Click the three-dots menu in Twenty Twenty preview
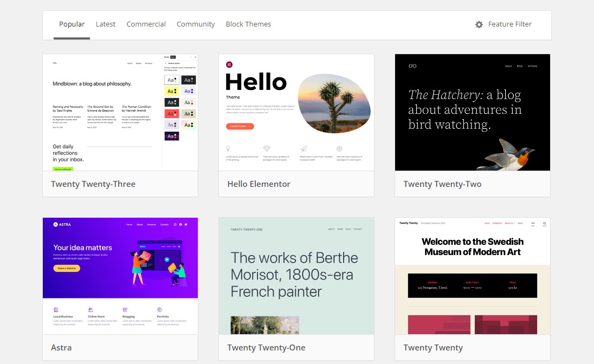This screenshot has width=594, height=364. pyautogui.click(x=533, y=223)
